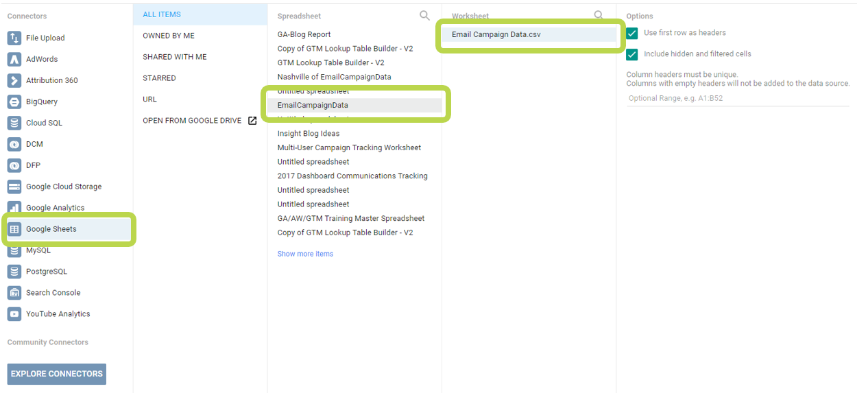Choose the Search Console connector icon
868x393 pixels.
click(14, 293)
